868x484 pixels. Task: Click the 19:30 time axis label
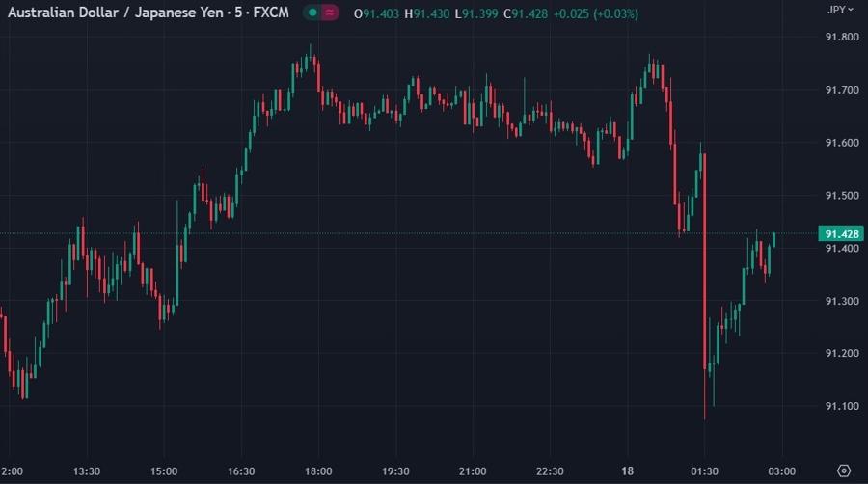coord(395,471)
